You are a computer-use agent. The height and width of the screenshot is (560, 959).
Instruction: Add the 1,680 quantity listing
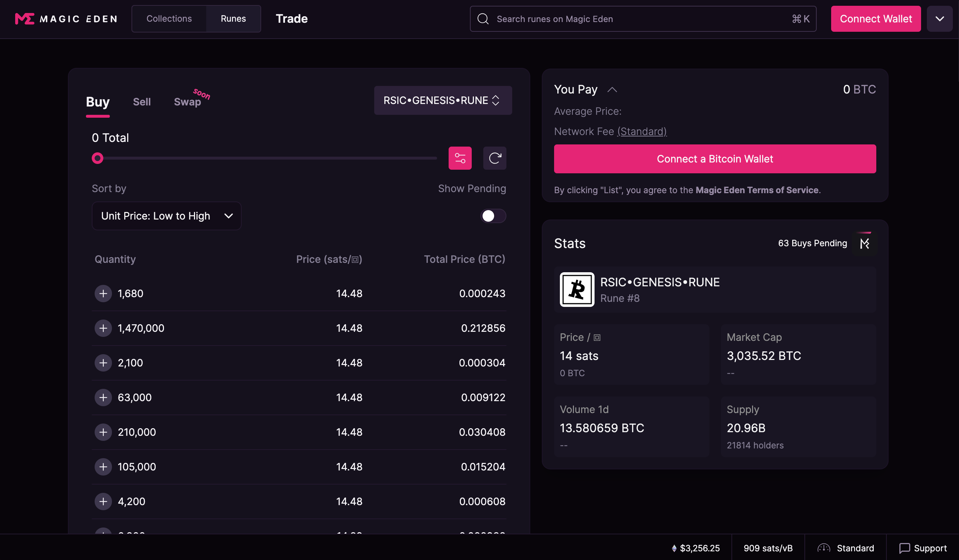103,293
